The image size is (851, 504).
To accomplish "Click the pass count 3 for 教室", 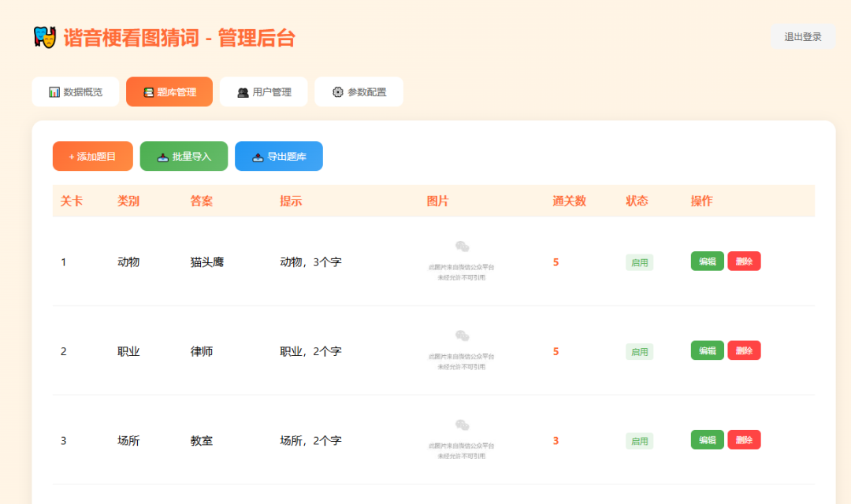I will click(556, 441).
